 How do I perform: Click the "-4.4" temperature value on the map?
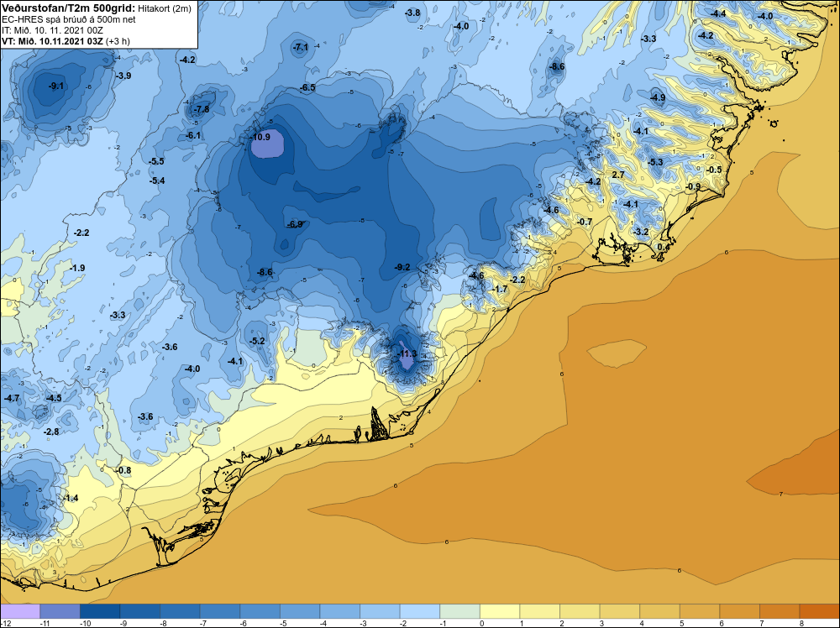[x=718, y=13]
